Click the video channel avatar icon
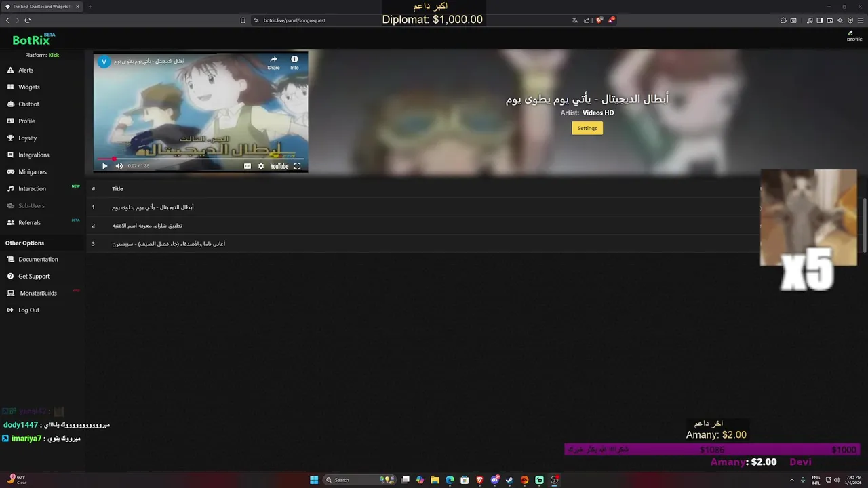The image size is (868, 488). click(104, 62)
